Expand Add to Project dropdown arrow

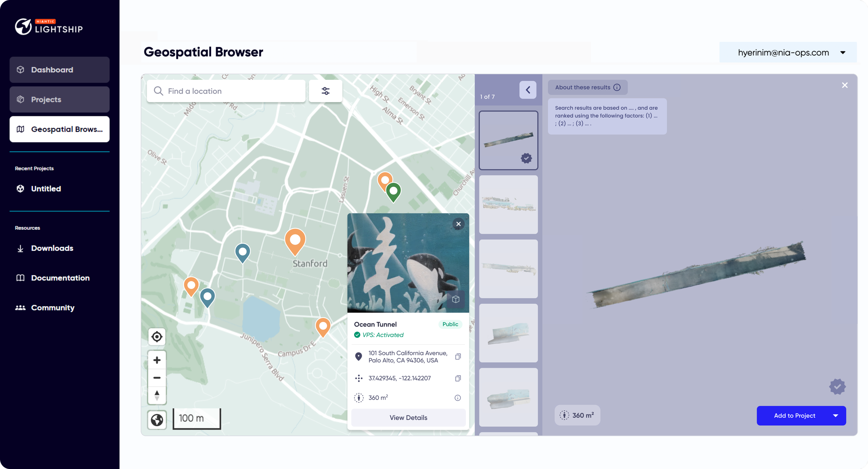[835, 416]
